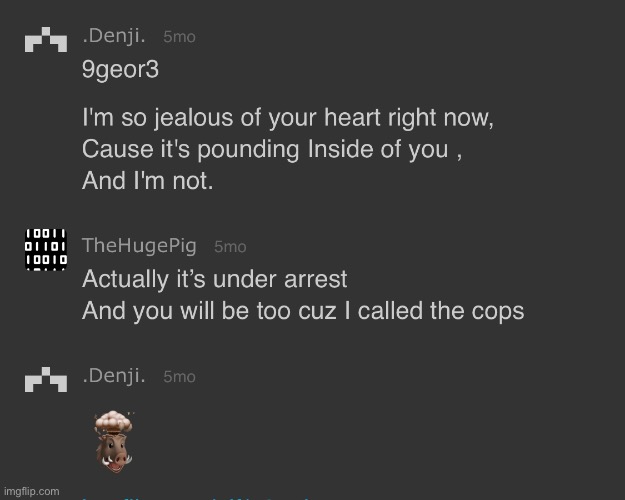This screenshot has width=625, height=500.
Task: Open the bottom .Denji. username profile
Action: [x=114, y=377]
